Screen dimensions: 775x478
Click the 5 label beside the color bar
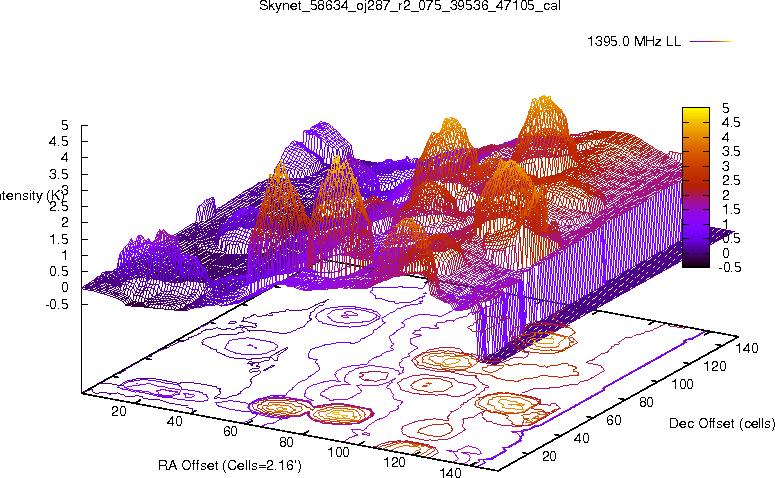(x=726, y=108)
